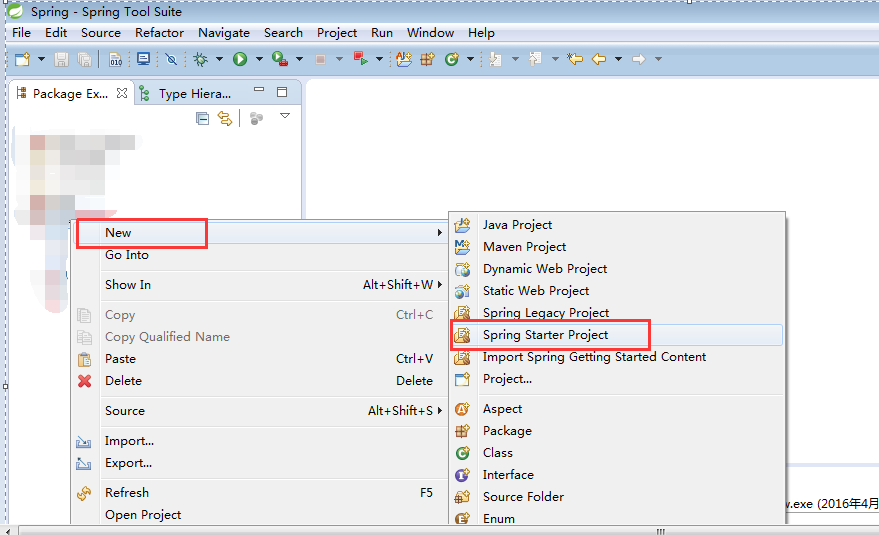The height and width of the screenshot is (535, 879).
Task: Choose Interface from the submenu
Action: pos(616,474)
